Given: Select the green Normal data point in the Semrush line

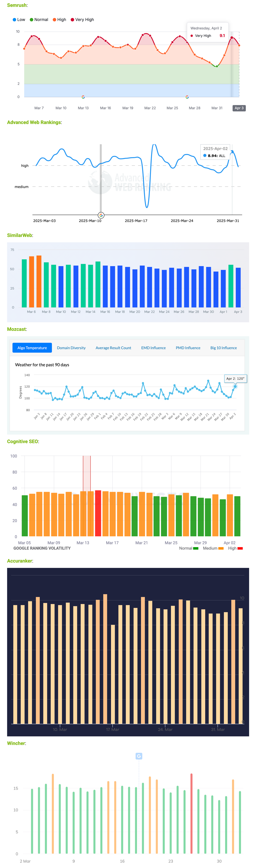Looking at the screenshot, I should 217,66.
